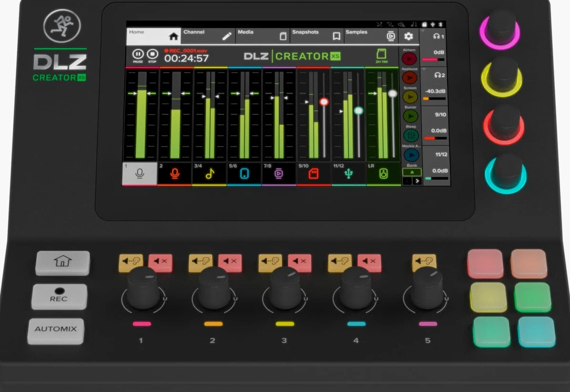Screen dimensions: 570x392
Task: Push the hardware Home button
Action: (62, 262)
